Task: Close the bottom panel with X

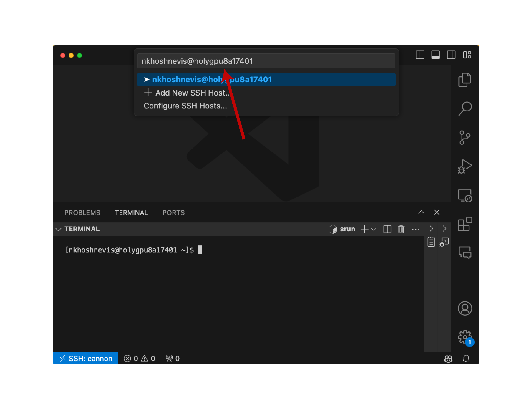Action: pos(436,212)
